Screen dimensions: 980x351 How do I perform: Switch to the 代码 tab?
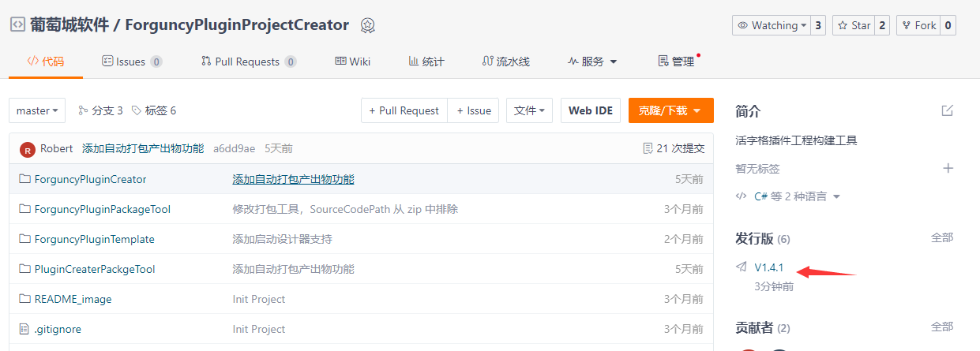point(46,62)
